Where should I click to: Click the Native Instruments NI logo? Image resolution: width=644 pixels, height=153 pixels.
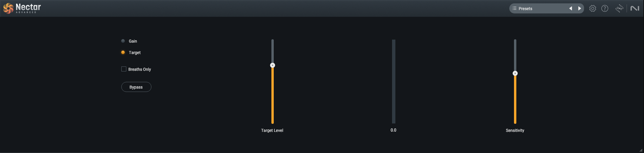click(635, 8)
